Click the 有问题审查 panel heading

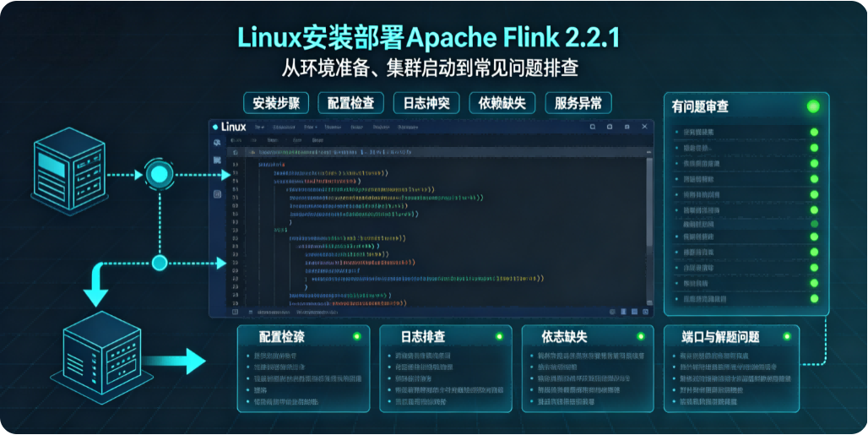point(700,106)
